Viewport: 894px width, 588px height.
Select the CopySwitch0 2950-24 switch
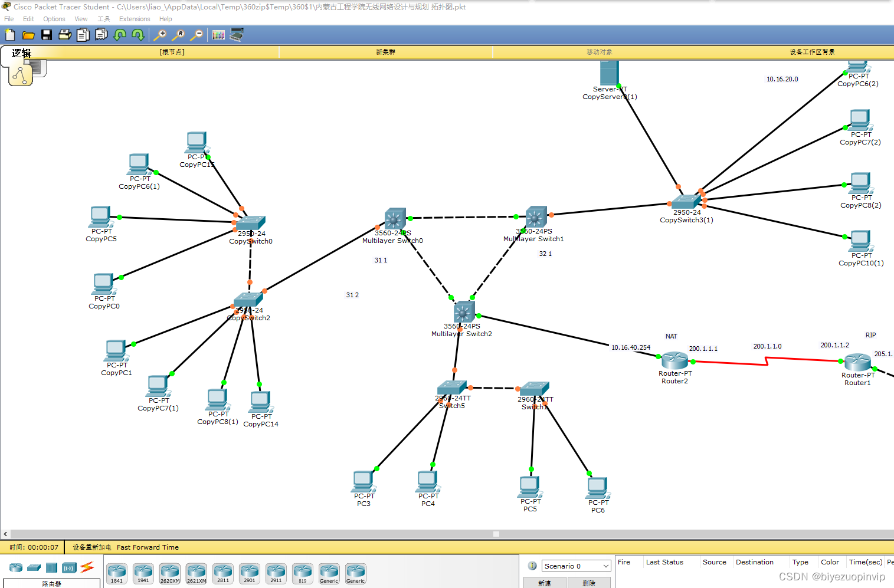tap(250, 223)
